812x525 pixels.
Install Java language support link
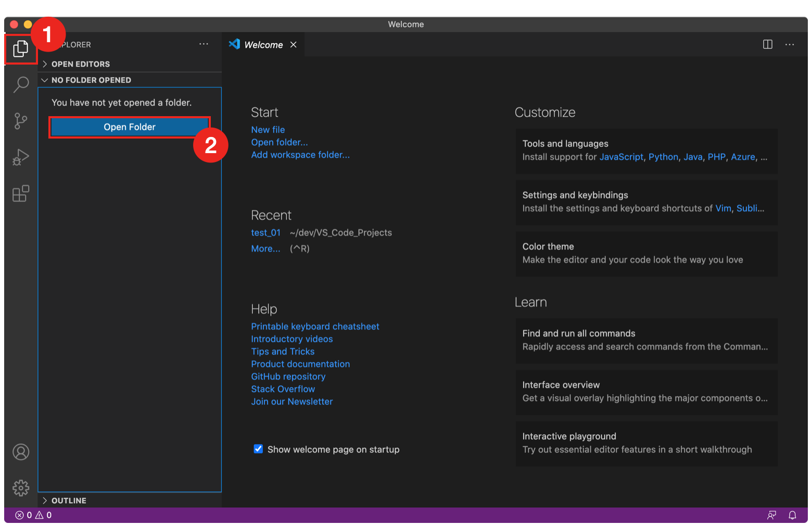(x=693, y=157)
